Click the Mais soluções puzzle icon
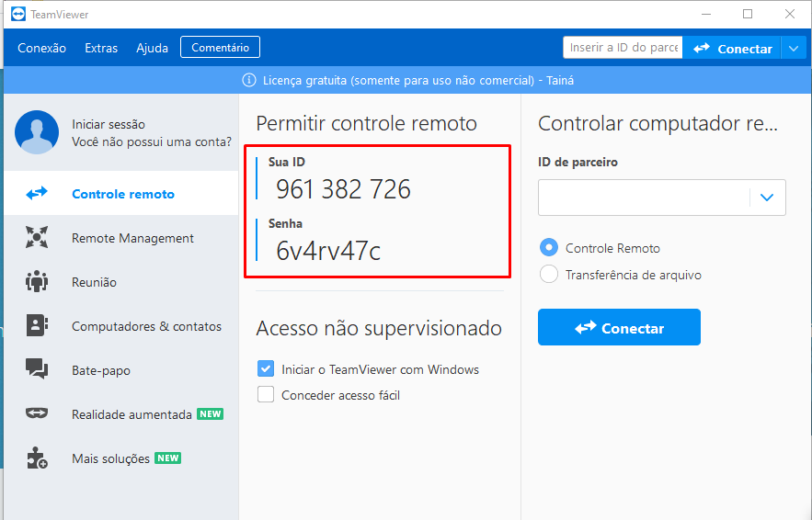The width and height of the screenshot is (812, 520). [x=37, y=458]
